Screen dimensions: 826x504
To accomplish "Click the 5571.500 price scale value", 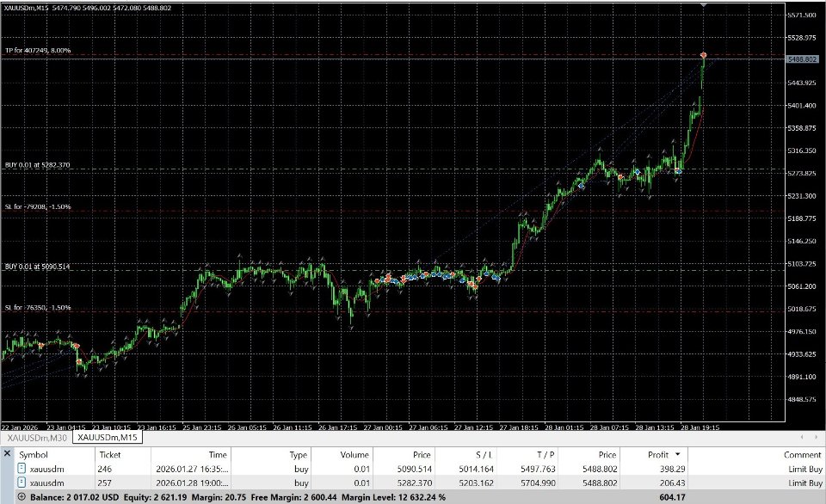I will click(802, 15).
